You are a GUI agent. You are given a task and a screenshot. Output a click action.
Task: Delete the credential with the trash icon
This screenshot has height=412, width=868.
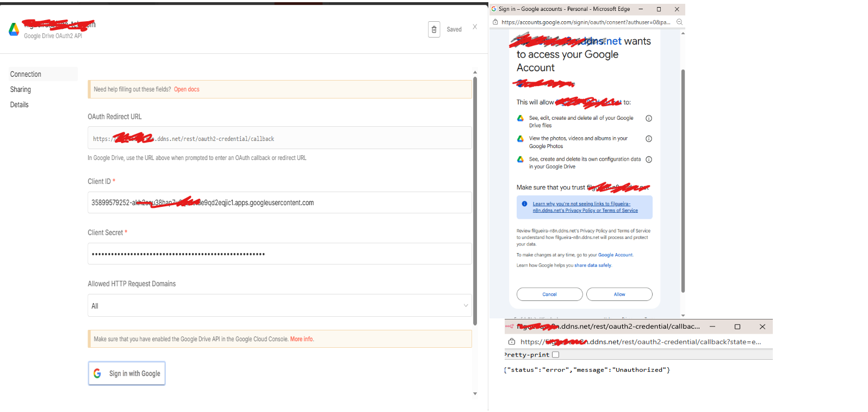[434, 29]
